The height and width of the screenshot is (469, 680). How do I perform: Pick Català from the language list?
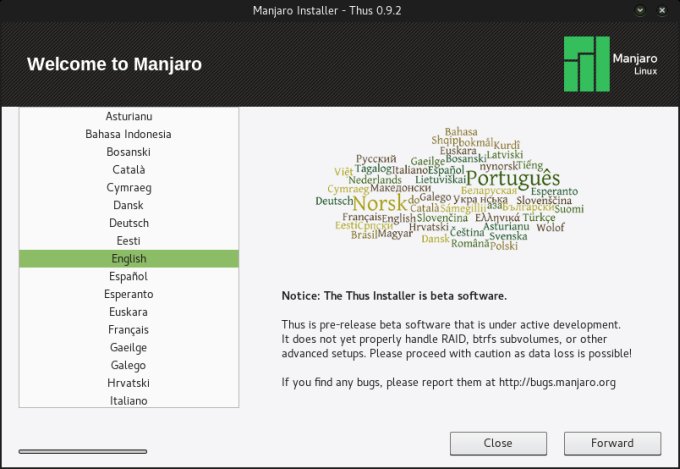click(129, 170)
